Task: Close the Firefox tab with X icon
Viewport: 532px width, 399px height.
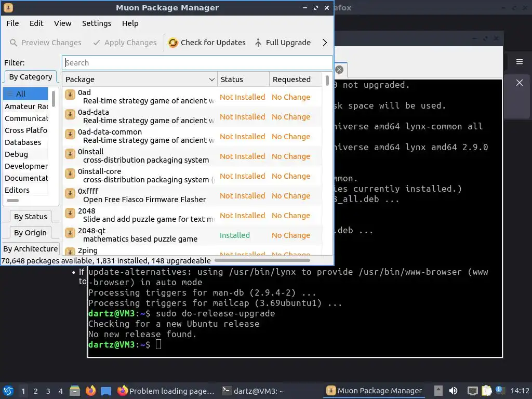Action: pos(339,70)
